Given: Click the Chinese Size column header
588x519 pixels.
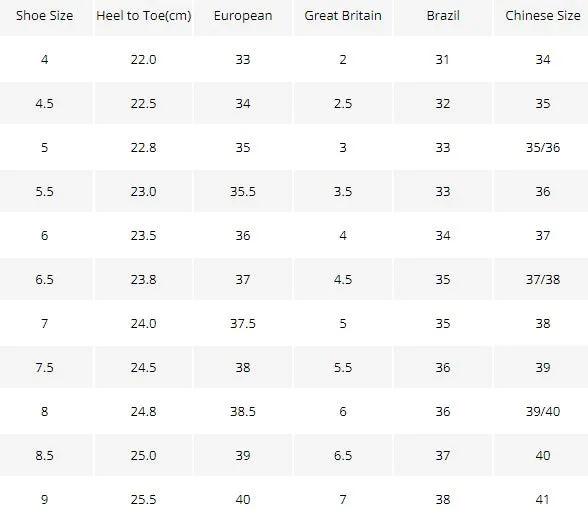Looking at the screenshot, I should click(x=542, y=16).
